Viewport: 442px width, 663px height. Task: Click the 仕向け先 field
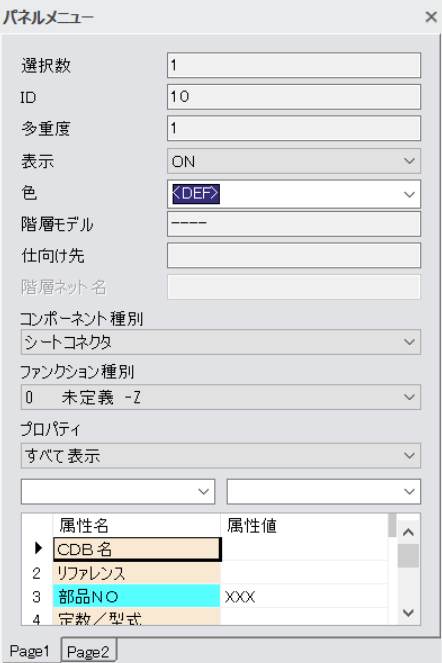click(294, 255)
